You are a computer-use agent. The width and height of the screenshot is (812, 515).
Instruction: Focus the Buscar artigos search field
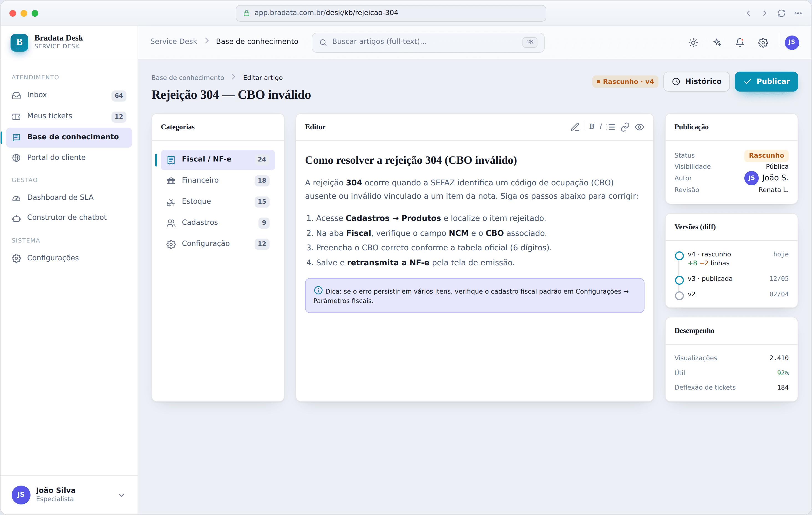[428, 42]
